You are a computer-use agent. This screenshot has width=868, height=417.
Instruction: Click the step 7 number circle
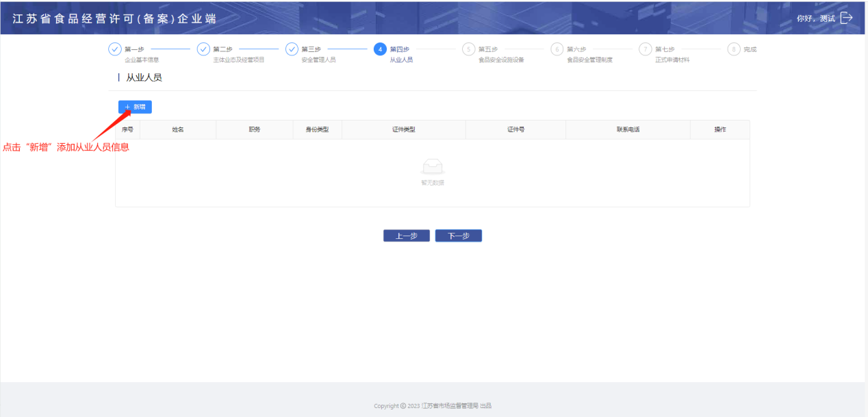(645, 49)
